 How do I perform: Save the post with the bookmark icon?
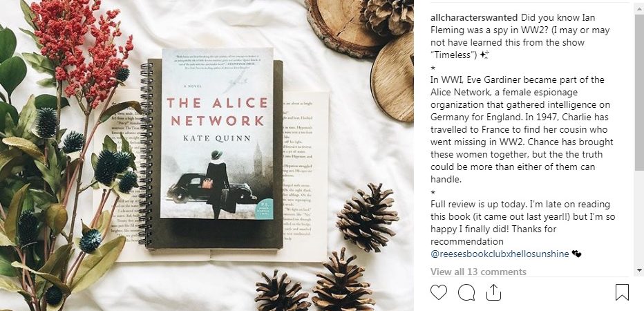pyautogui.click(x=622, y=292)
